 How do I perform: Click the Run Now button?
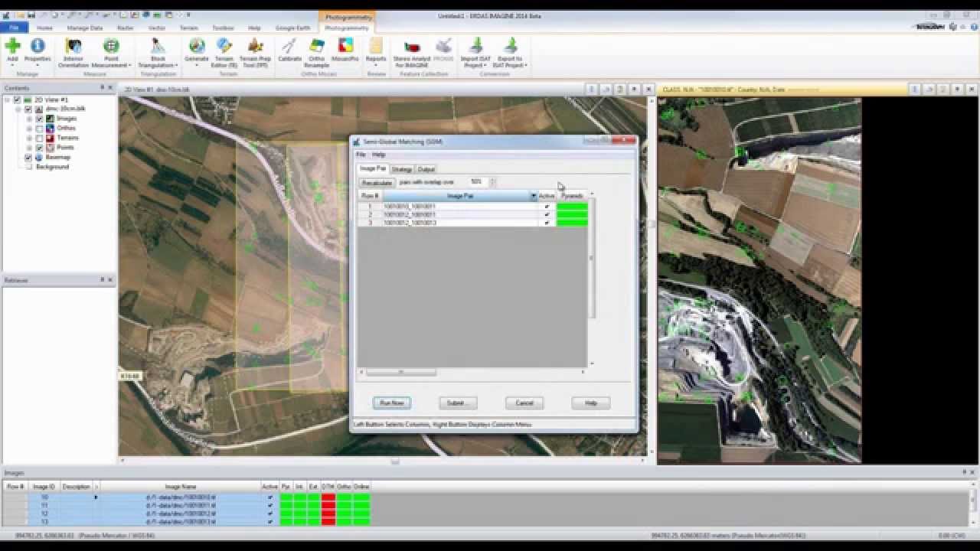coord(391,403)
